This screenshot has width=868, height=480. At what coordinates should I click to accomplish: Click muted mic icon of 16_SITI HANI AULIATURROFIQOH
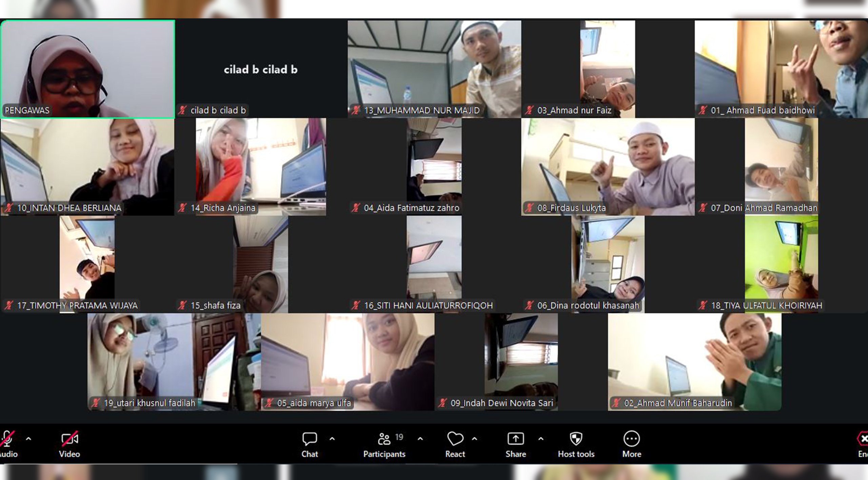click(x=356, y=305)
